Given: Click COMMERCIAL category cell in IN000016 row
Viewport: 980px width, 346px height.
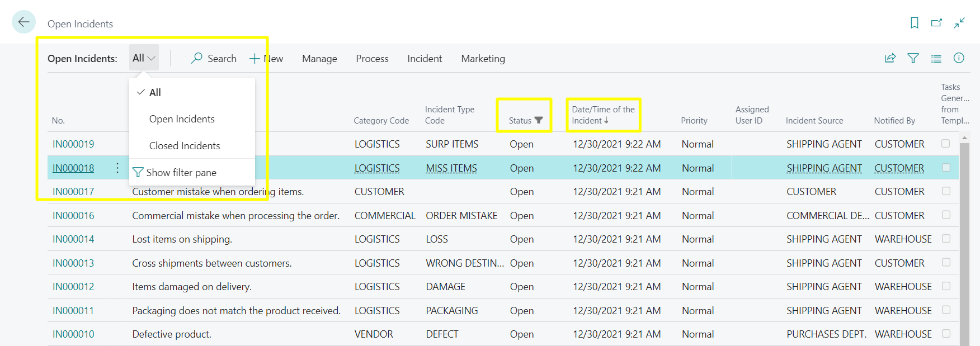Looking at the screenshot, I should 385,216.
